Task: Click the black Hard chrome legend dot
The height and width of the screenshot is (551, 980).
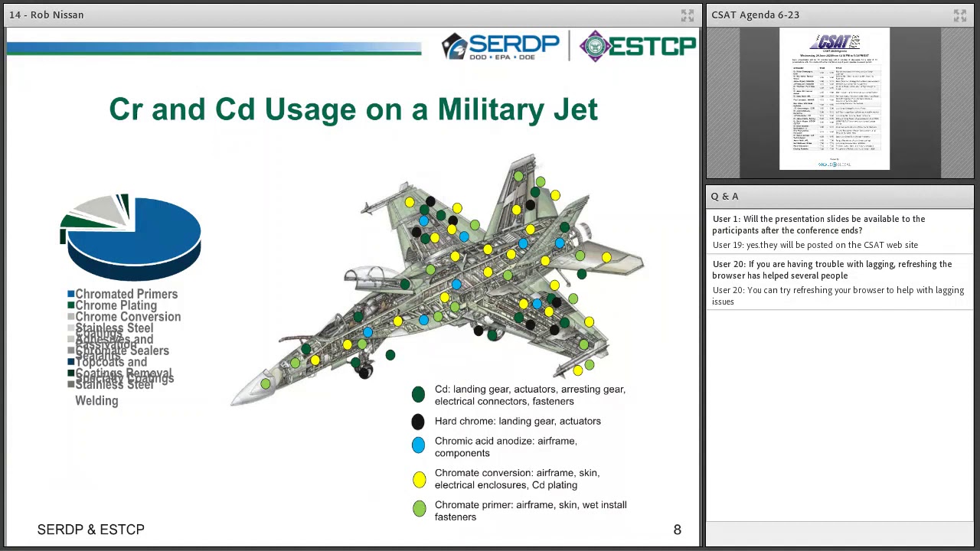Action: pos(418,422)
